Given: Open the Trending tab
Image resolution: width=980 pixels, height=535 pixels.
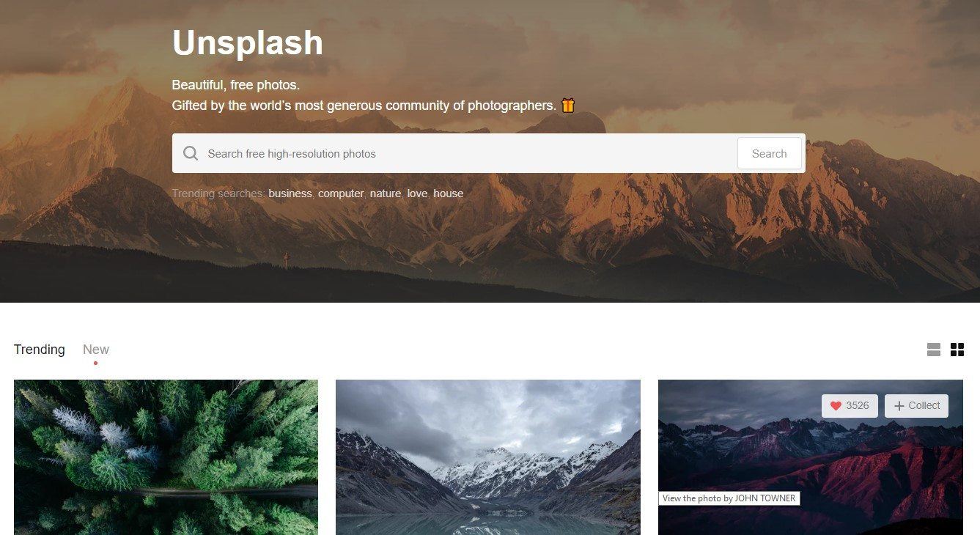Looking at the screenshot, I should point(40,350).
